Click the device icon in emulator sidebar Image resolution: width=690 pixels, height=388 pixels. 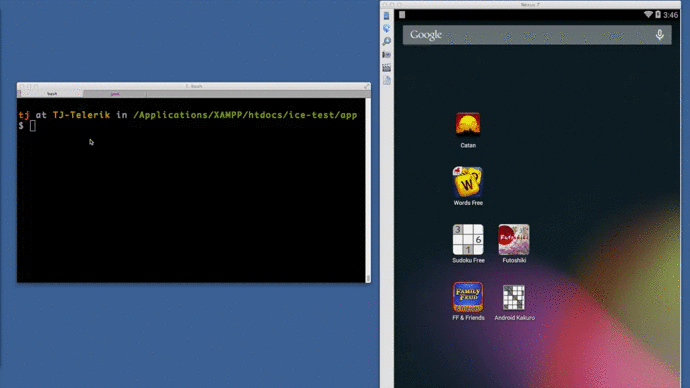386,15
